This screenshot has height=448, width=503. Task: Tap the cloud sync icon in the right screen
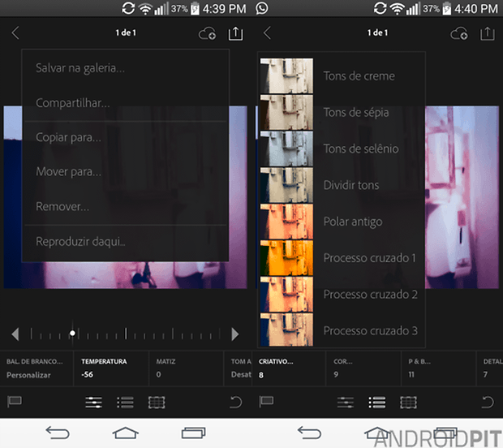click(459, 33)
